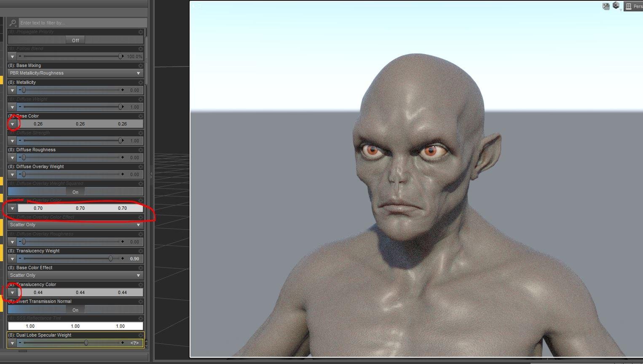The width and height of the screenshot is (643, 364).
Task: Click the Follow Blend slider handle
Action: (x=121, y=56)
